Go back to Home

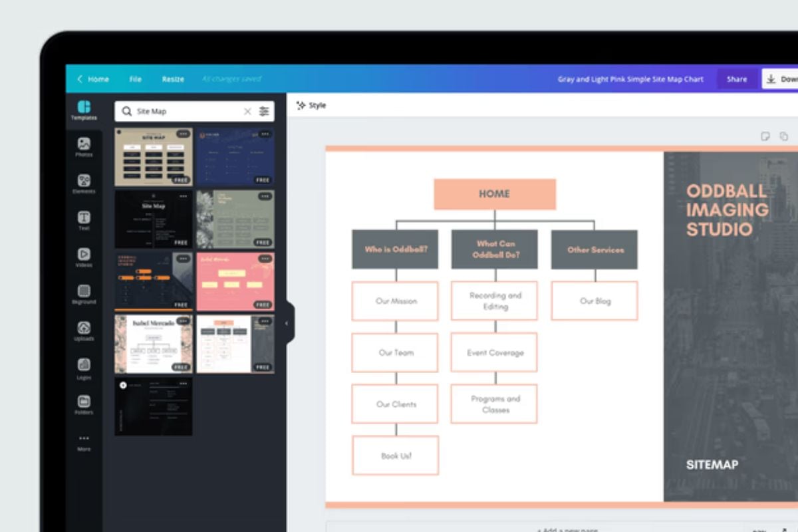[x=93, y=79]
